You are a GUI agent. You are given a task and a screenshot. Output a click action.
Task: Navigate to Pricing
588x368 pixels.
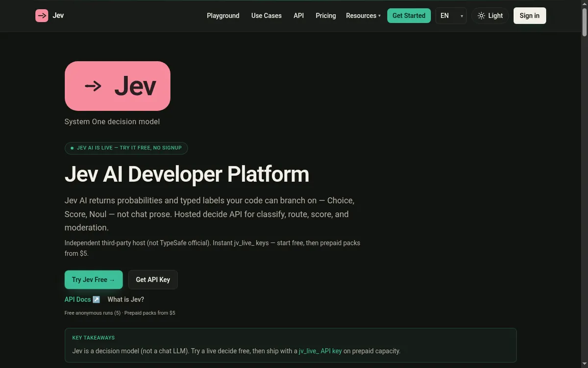(326, 16)
